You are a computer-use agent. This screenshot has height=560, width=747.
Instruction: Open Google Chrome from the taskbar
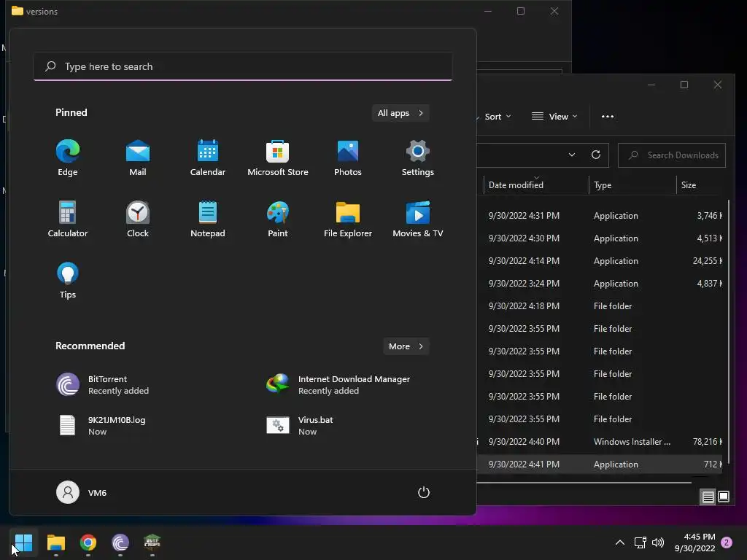pyautogui.click(x=88, y=542)
